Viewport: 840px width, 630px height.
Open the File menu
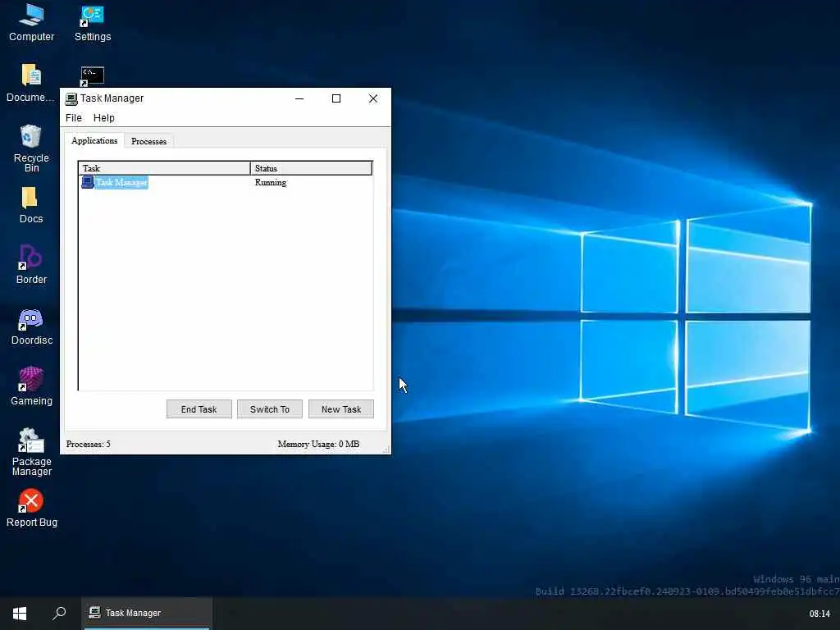[73, 118]
